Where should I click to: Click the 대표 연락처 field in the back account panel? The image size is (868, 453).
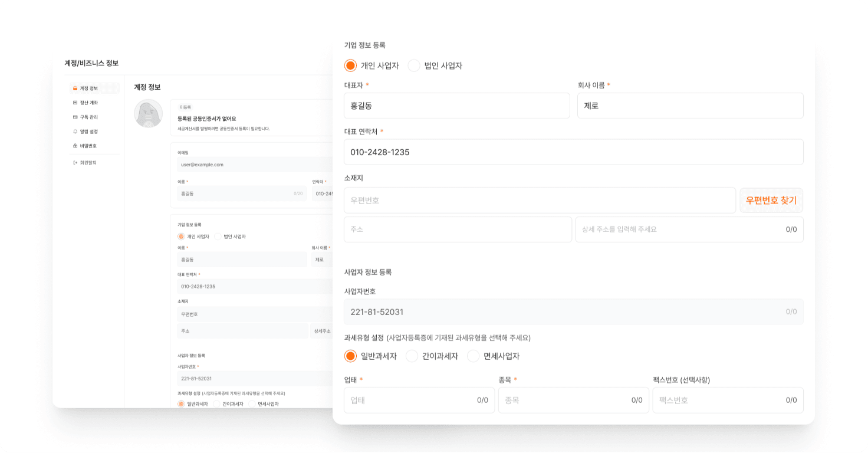tap(255, 286)
